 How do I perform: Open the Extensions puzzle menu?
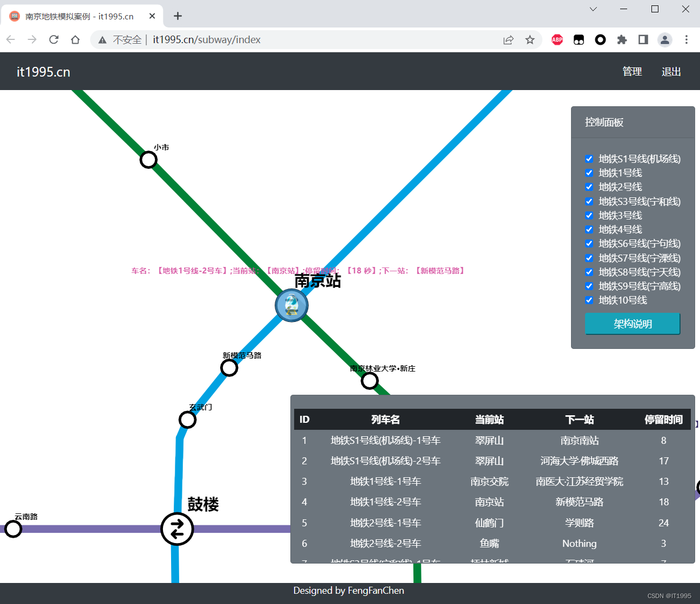[x=622, y=39]
